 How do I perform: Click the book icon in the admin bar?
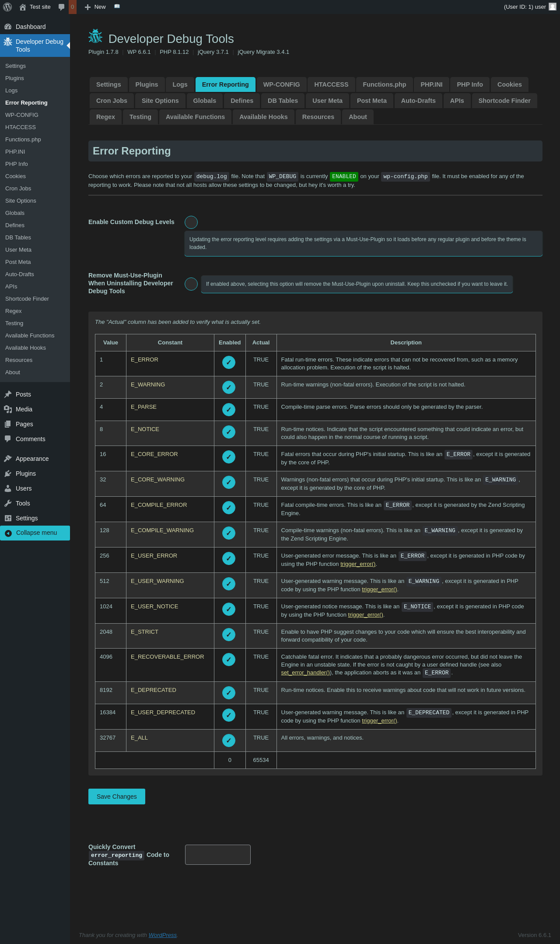pos(117,7)
